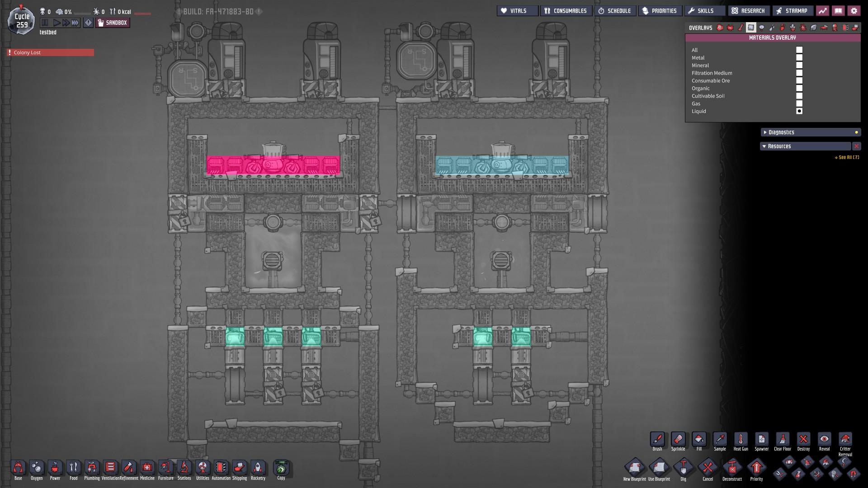Select the sandbox Brush tool
The width and height of the screenshot is (868, 488).
657,439
